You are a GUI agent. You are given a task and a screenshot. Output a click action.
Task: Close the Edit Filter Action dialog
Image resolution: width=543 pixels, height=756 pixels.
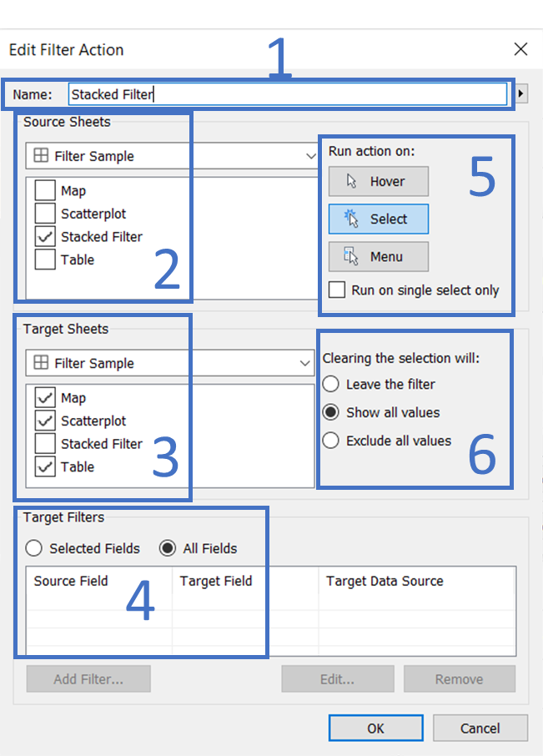pos(520,49)
